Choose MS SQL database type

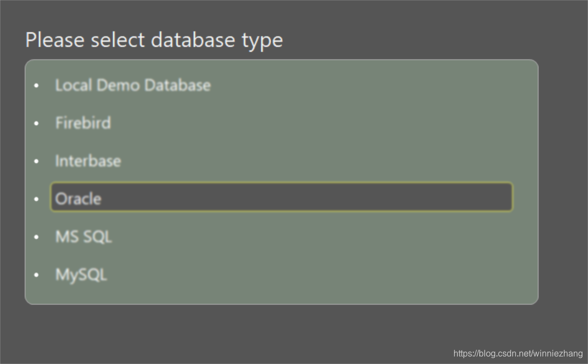tap(83, 237)
